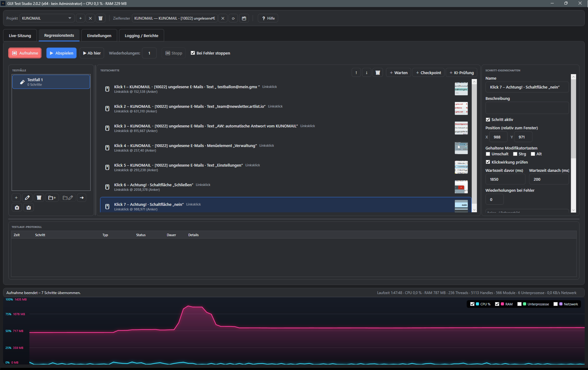Hide the RAM series in graph legend
This screenshot has width=588, height=370.
pos(497,304)
